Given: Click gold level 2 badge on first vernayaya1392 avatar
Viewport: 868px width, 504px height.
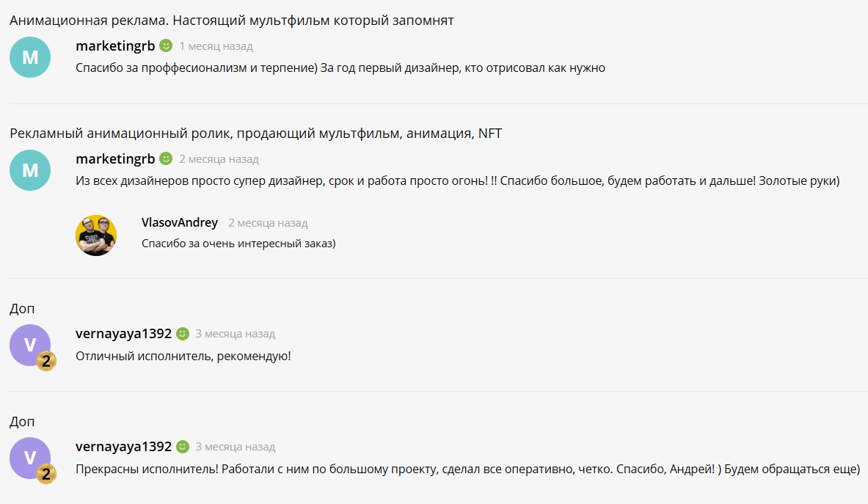Looking at the screenshot, I should click(46, 361).
